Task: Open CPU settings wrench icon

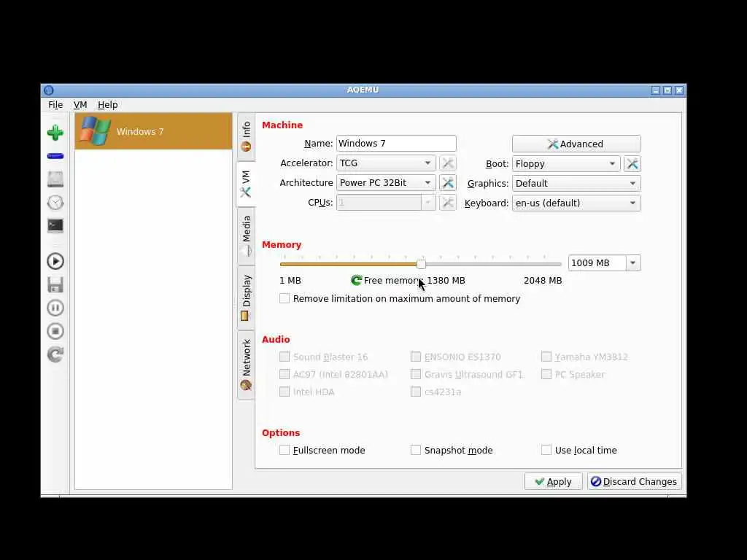Action: (447, 203)
